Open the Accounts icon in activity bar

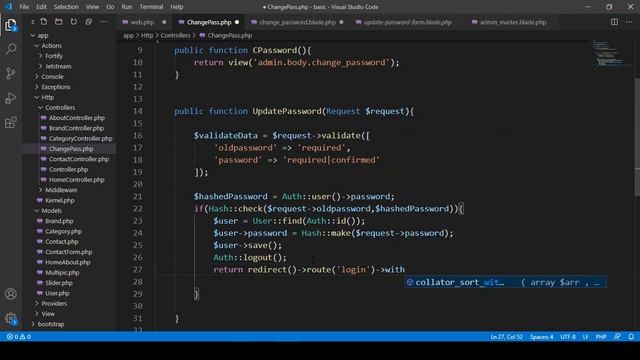tap(11, 294)
